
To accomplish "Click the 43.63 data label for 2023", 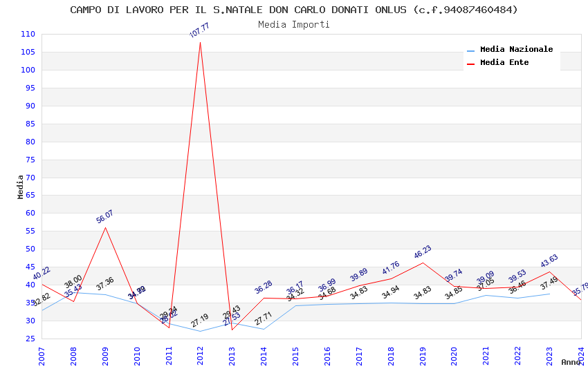I will click(549, 261).
